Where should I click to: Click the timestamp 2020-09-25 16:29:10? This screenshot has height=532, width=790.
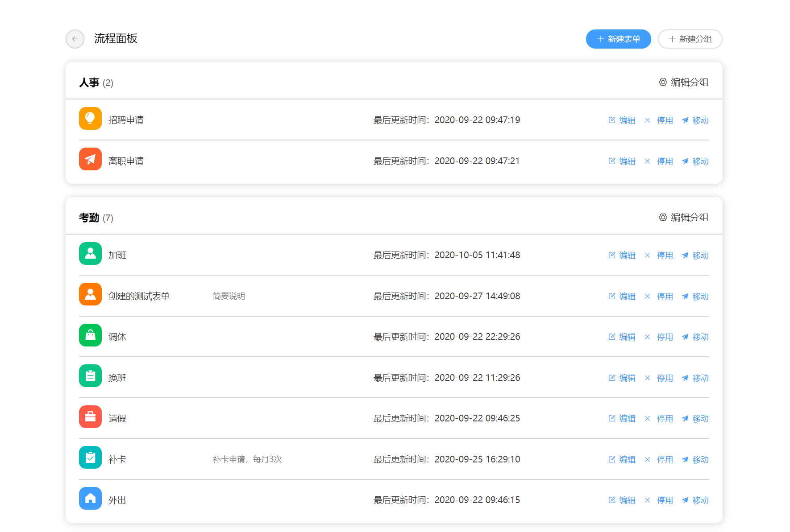477,460
